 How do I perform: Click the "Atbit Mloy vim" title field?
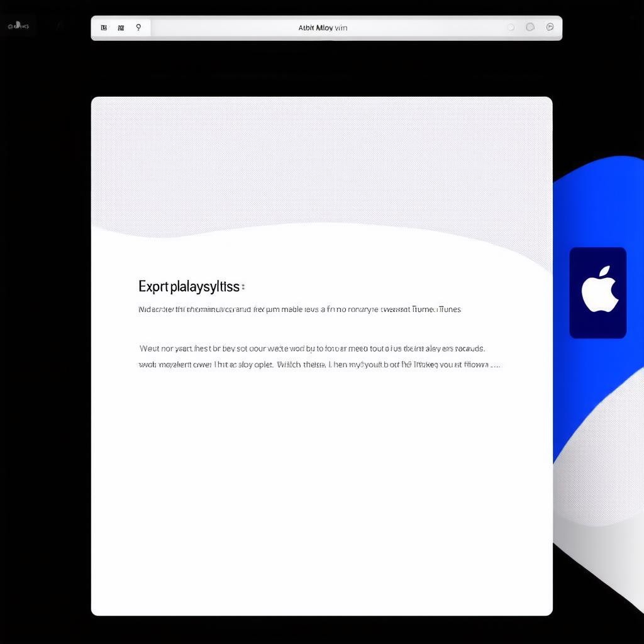click(323, 28)
